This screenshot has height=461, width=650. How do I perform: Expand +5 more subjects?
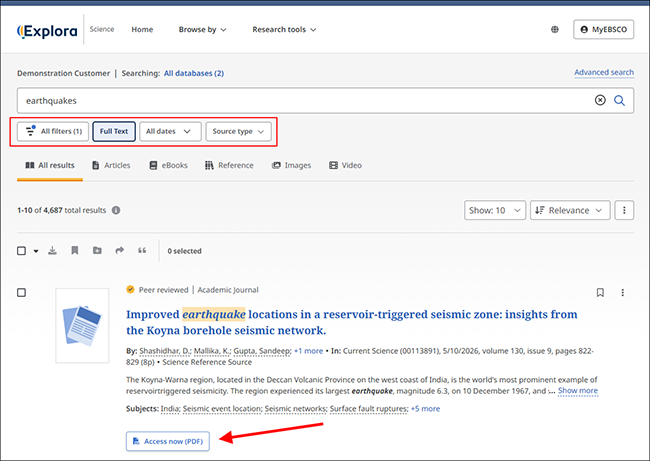[425, 409]
